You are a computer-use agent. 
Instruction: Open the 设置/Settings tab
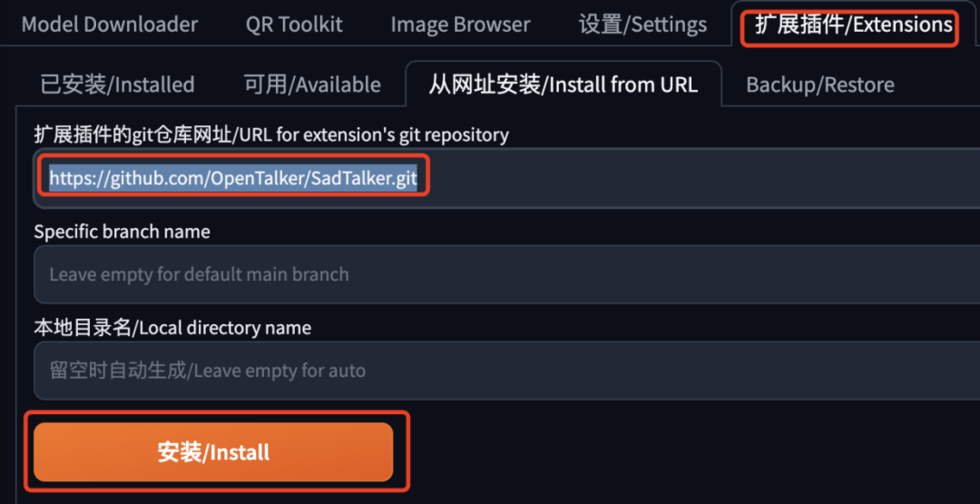[642, 25]
